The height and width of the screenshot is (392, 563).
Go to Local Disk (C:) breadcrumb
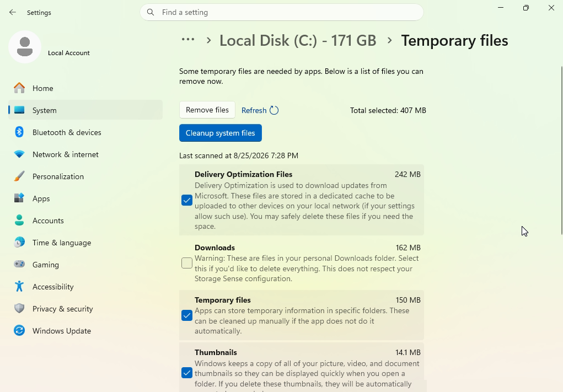[298, 40]
